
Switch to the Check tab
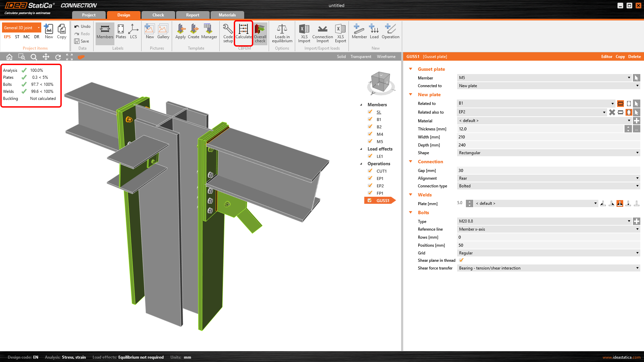[158, 15]
